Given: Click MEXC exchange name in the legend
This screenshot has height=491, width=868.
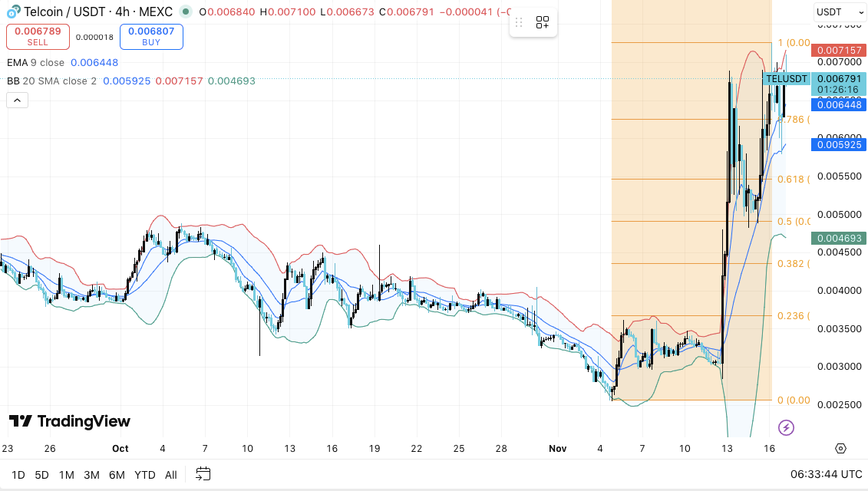Looking at the screenshot, I should tap(156, 12).
